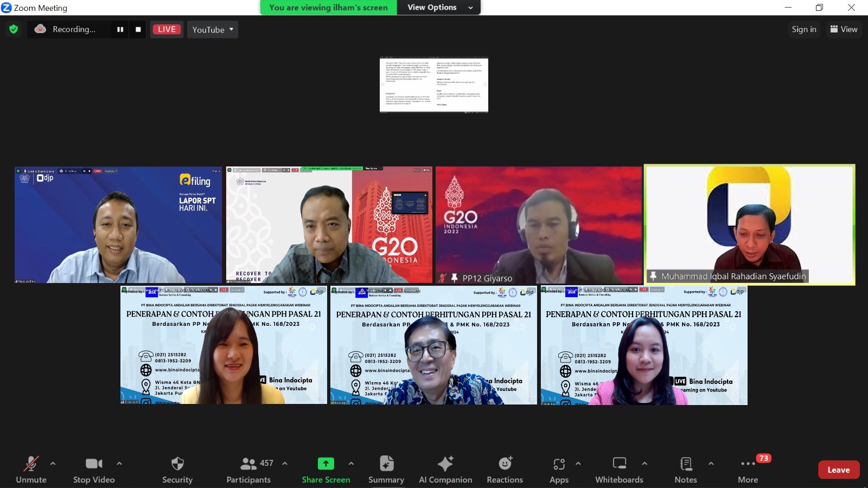Open the View Options dropdown
868x488 pixels.
point(439,8)
